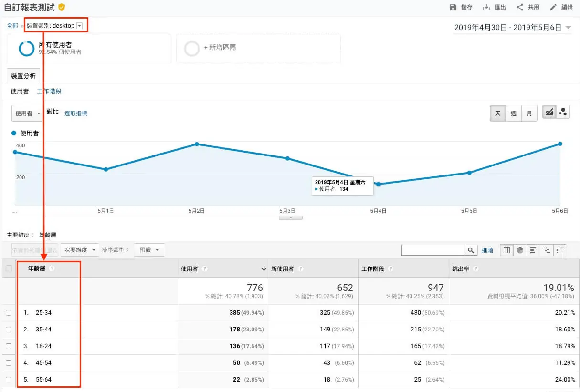Click the + 新增區隔 add segment box

[258, 48]
